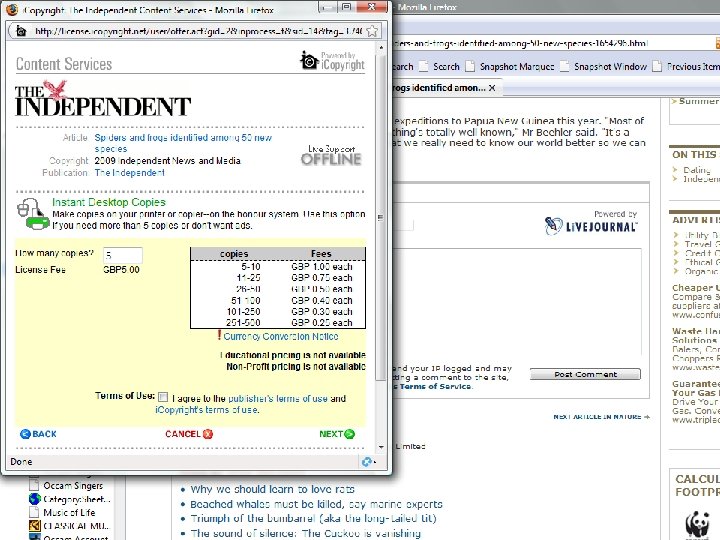This screenshot has width=720, height=540.
Task: Open Music of Life sidebar bookmark
Action: point(69,512)
